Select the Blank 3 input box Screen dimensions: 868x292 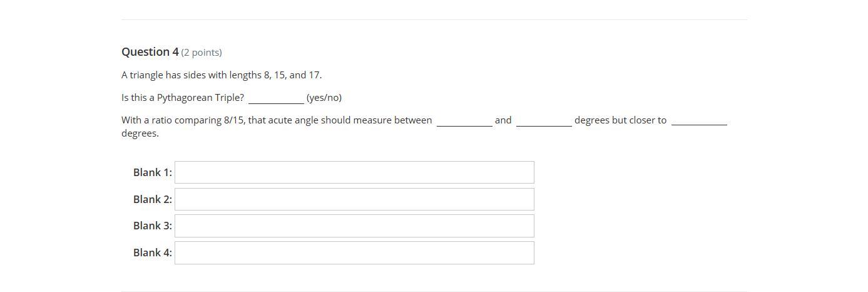[354, 226]
